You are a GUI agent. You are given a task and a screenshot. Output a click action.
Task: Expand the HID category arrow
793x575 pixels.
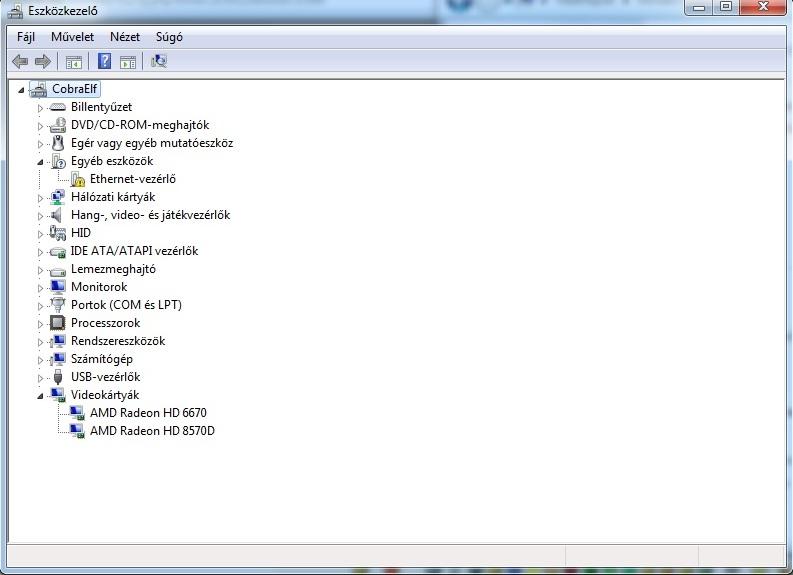pos(40,234)
